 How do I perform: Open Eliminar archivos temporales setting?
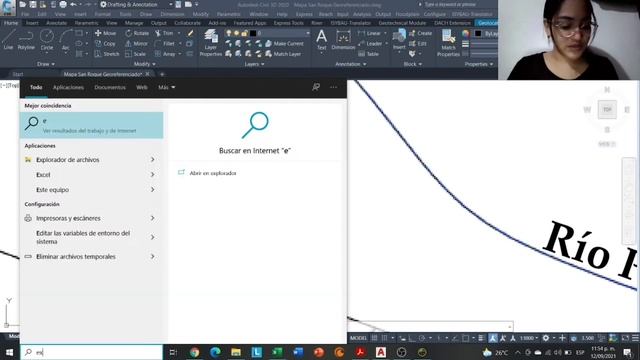click(91, 257)
